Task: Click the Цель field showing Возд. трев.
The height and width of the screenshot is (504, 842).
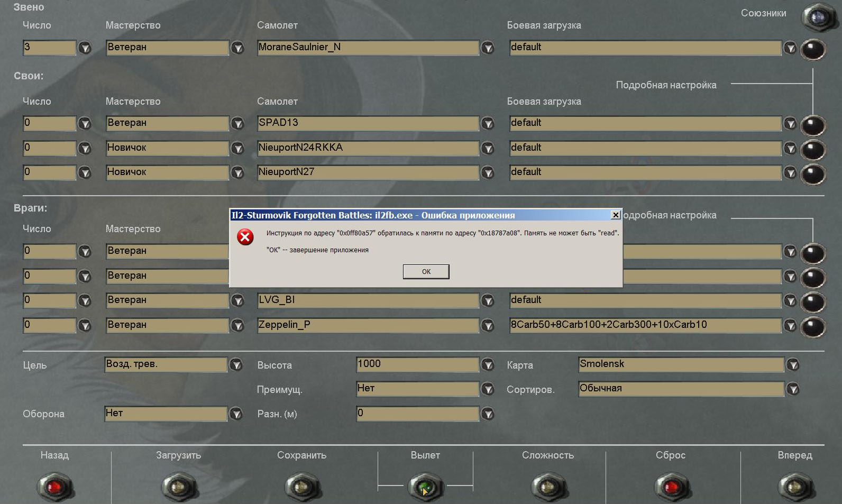Action: (x=166, y=364)
